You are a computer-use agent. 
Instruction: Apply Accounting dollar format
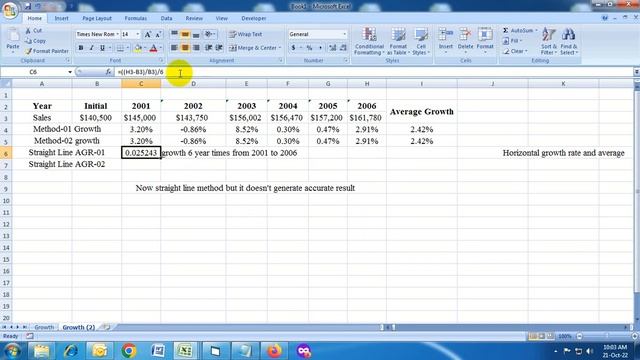click(293, 48)
